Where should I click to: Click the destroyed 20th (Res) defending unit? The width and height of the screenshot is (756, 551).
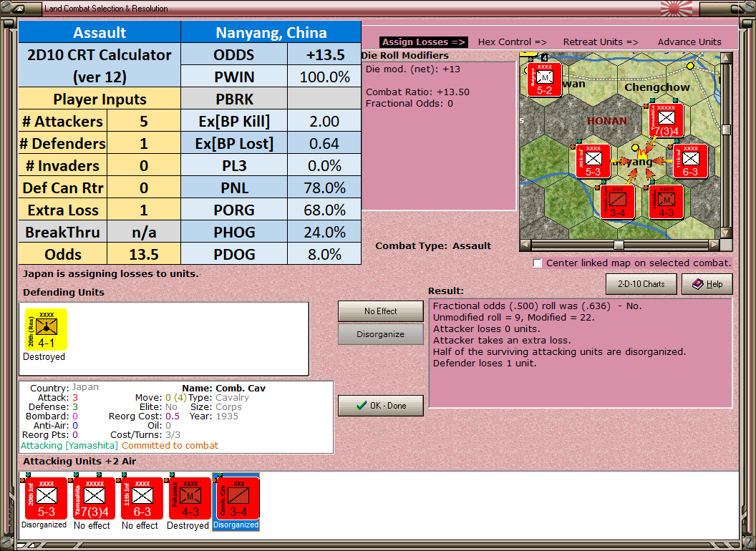point(46,330)
